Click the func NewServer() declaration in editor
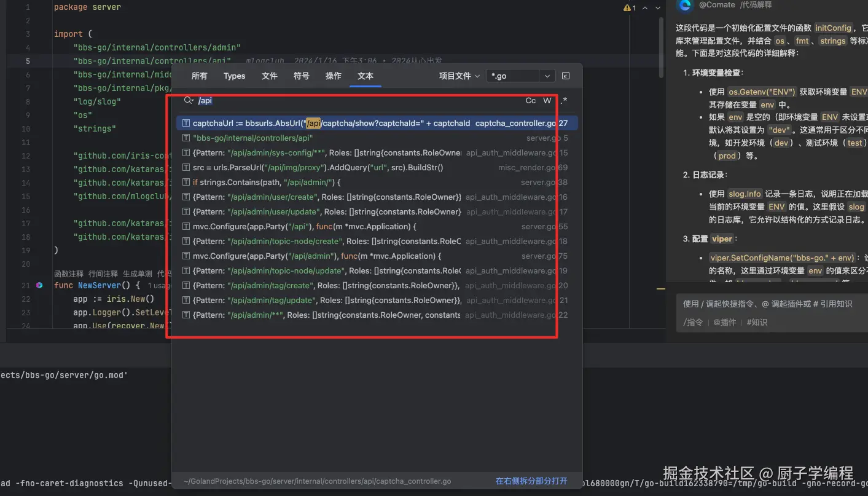 (97, 286)
